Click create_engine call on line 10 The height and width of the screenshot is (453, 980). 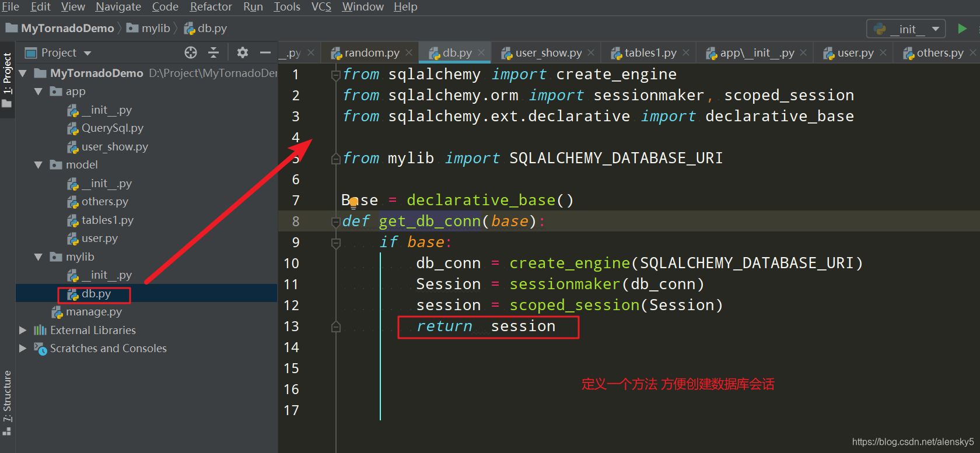point(570,264)
